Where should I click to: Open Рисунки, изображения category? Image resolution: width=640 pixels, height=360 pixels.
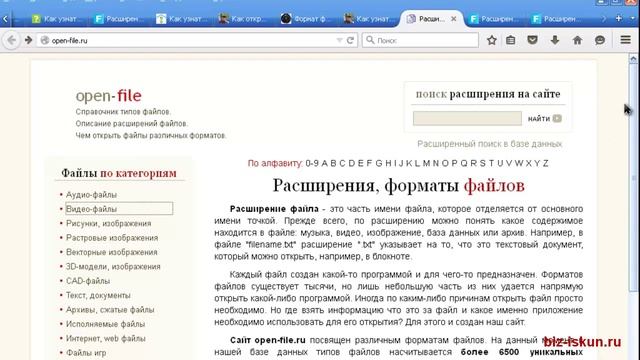pos(109,223)
